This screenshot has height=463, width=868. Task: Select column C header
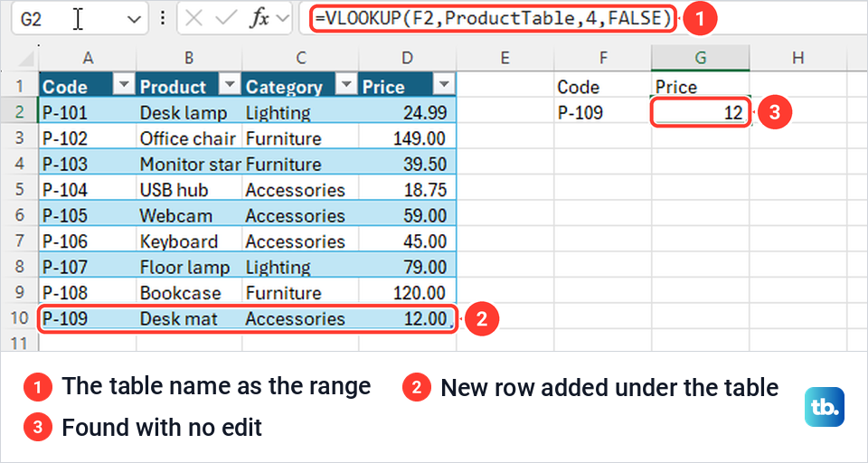tap(300, 58)
